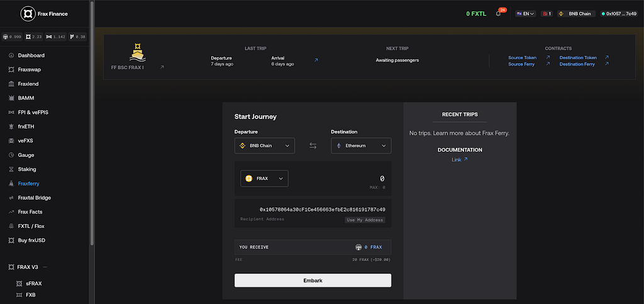
Task: Open sFRAX under FRAX V3
Action: pyautogui.click(x=34, y=283)
